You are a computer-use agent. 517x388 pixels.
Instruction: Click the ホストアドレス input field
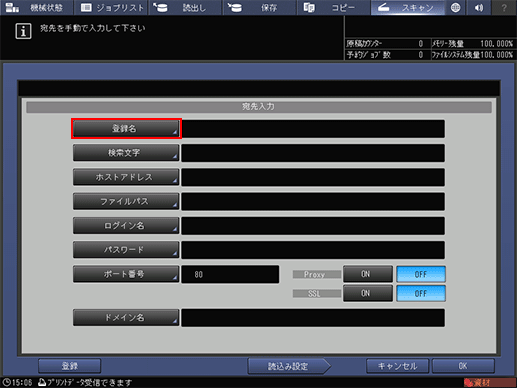(x=313, y=177)
